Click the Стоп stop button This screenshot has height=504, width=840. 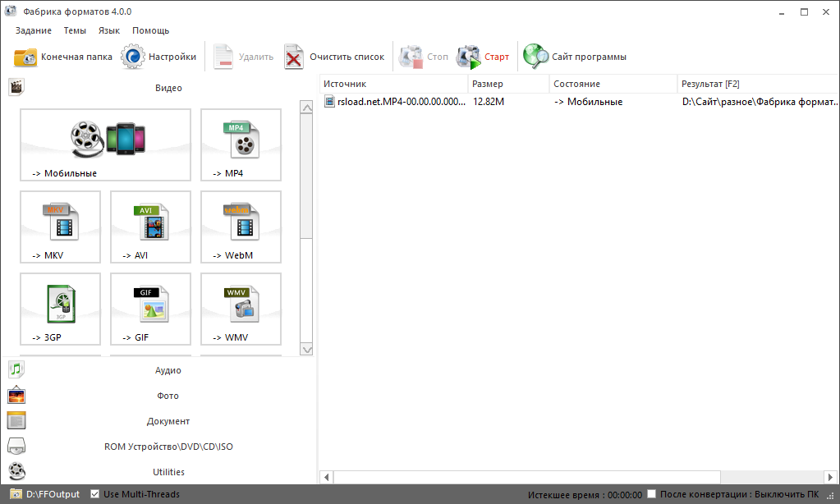424,57
